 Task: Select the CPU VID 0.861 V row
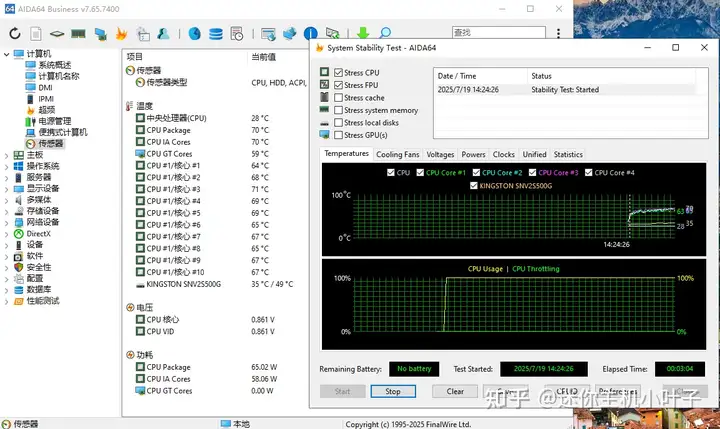point(216,331)
